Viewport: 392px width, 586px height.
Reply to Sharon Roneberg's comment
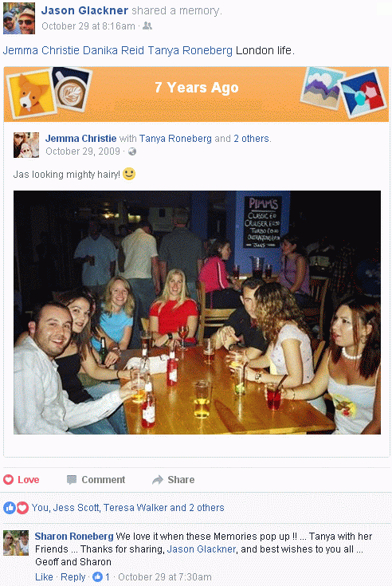tap(73, 577)
